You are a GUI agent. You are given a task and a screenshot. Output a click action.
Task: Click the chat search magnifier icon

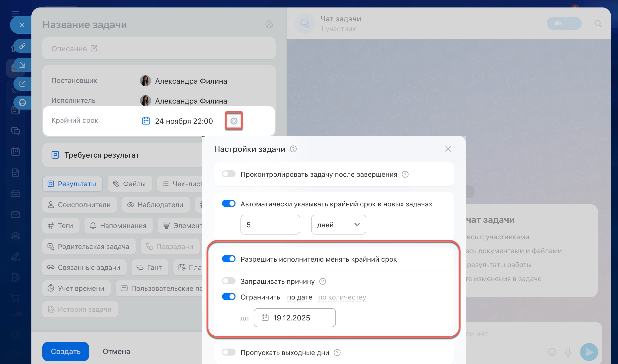tap(598, 24)
